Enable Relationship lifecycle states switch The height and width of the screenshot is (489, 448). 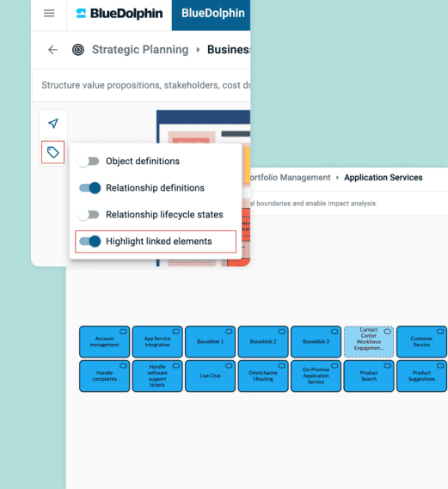point(89,215)
